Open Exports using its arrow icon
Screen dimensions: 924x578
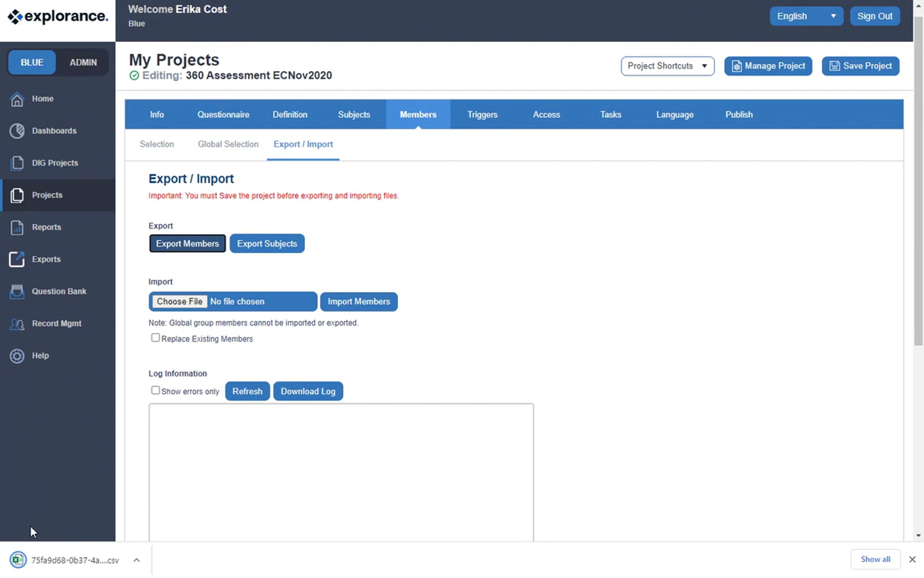click(17, 259)
